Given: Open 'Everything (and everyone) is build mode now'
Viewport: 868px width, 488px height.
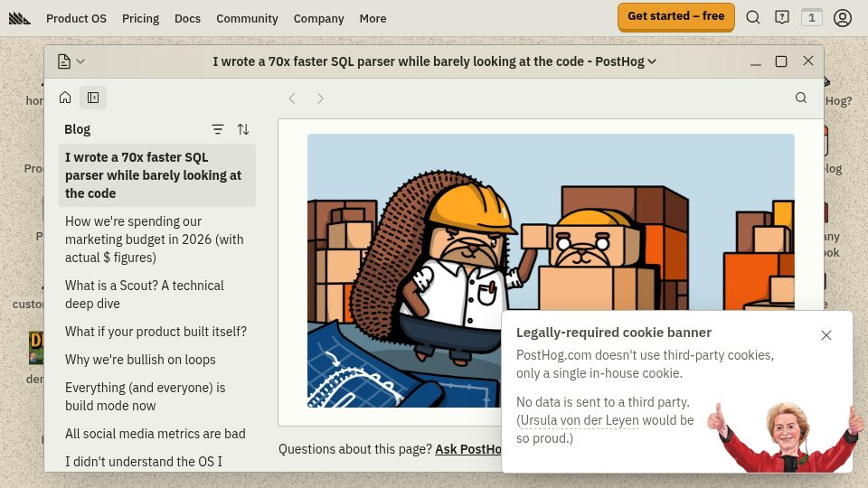Looking at the screenshot, I should coord(157,397).
